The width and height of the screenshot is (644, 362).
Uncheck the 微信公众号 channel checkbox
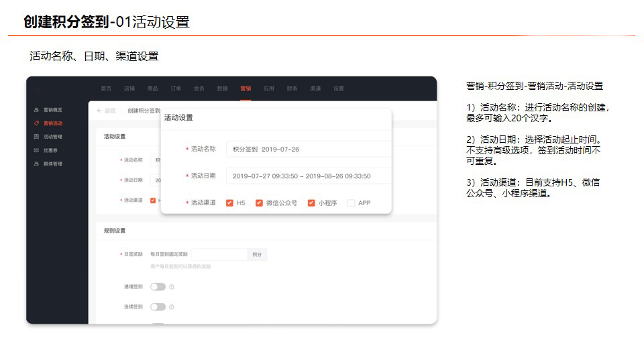pos(259,202)
